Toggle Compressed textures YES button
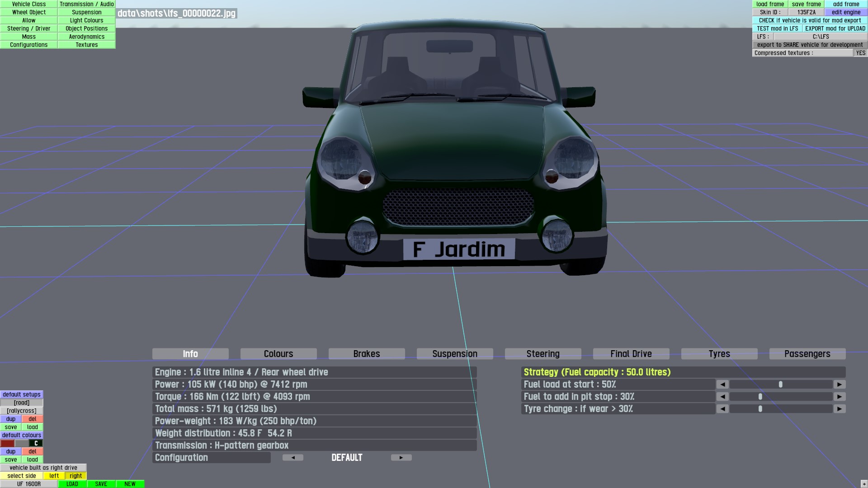The height and width of the screenshot is (488, 868). point(860,53)
